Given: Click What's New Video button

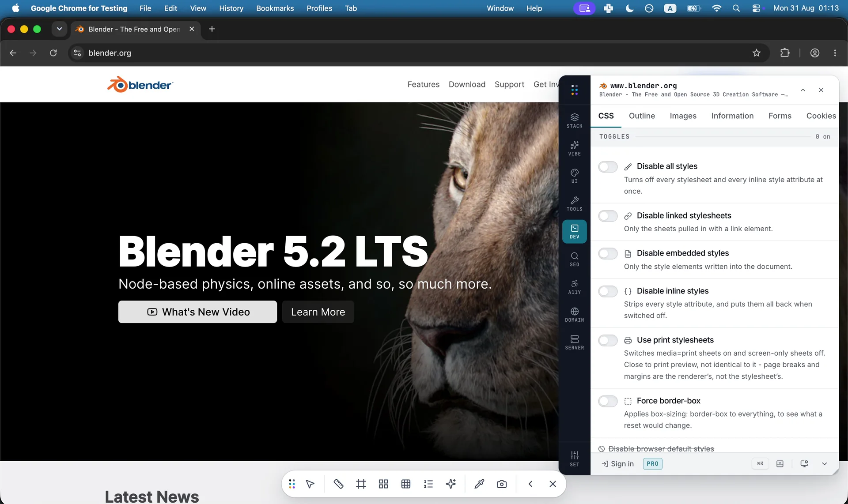Looking at the screenshot, I should coord(197,312).
